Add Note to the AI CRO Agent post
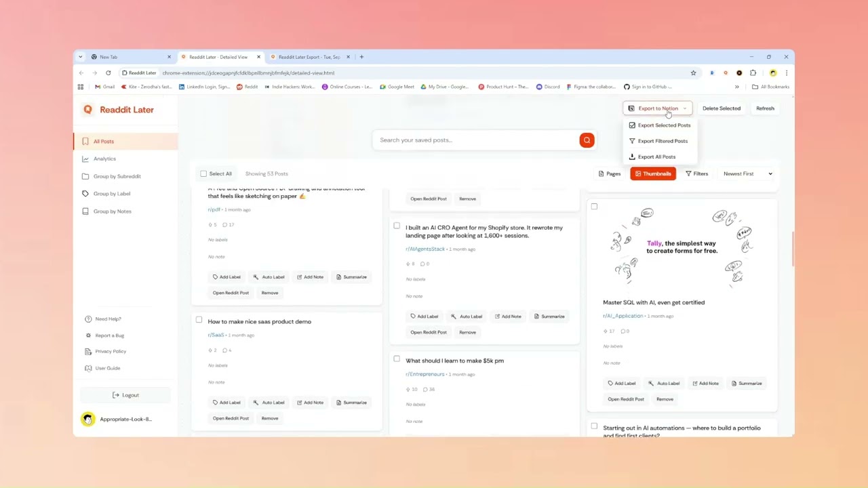 coord(507,317)
